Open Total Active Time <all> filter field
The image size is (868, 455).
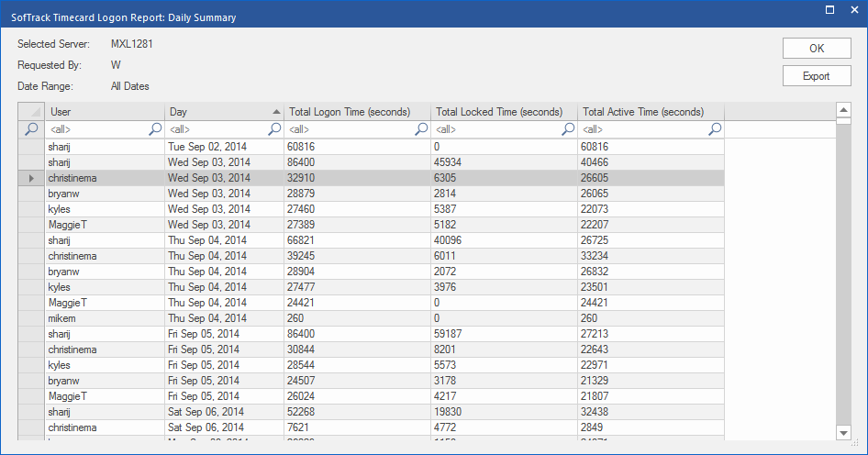pyautogui.click(x=642, y=130)
